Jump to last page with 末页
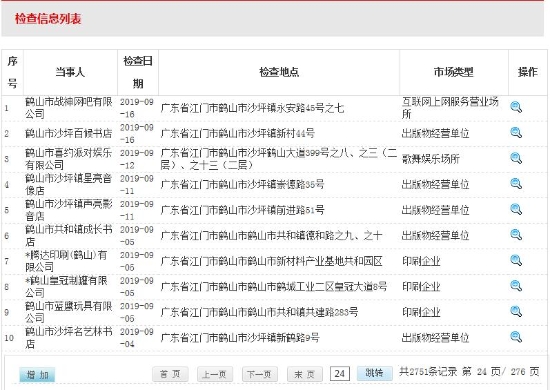550x390 pixels. tap(304, 374)
